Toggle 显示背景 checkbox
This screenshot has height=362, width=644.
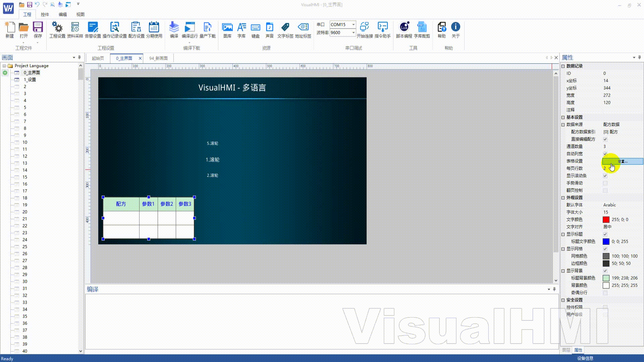point(605,270)
